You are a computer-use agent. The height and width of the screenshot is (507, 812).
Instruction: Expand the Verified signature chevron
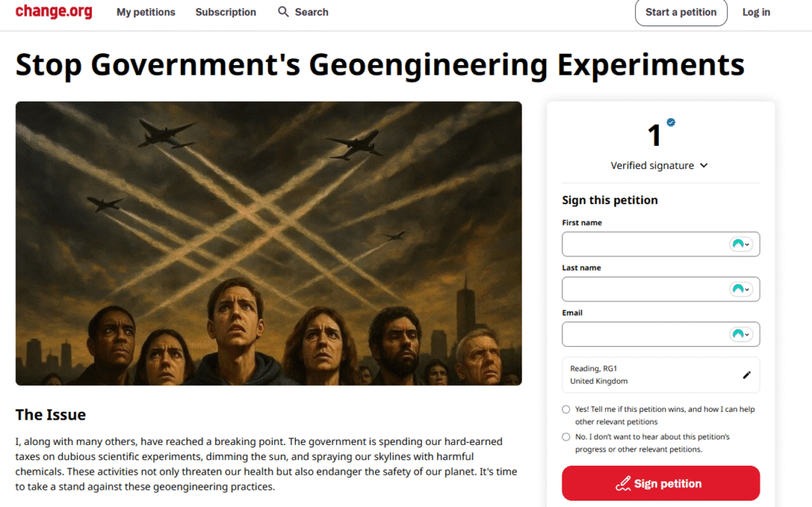point(704,166)
